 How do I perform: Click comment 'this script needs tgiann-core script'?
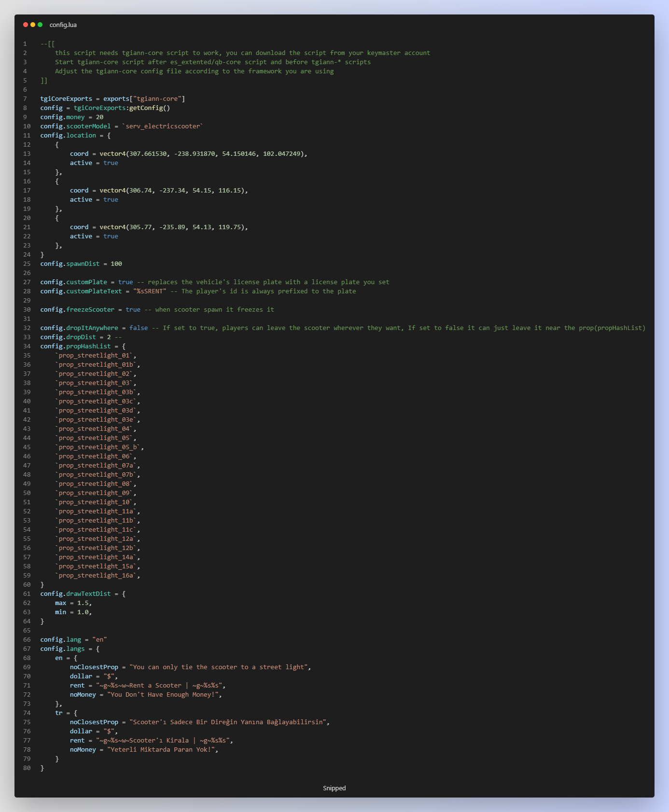click(242, 53)
